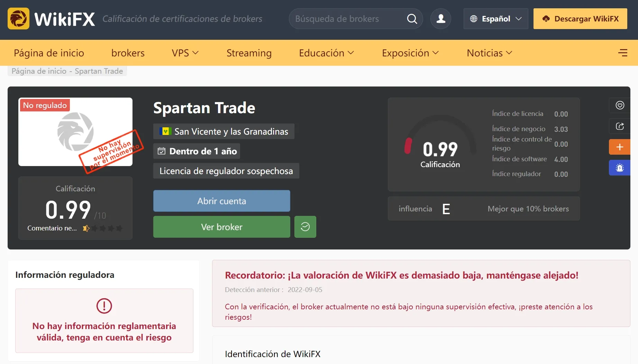Viewport: 638px width, 364px height.
Task: Click the search magnifier icon
Action: click(x=412, y=19)
